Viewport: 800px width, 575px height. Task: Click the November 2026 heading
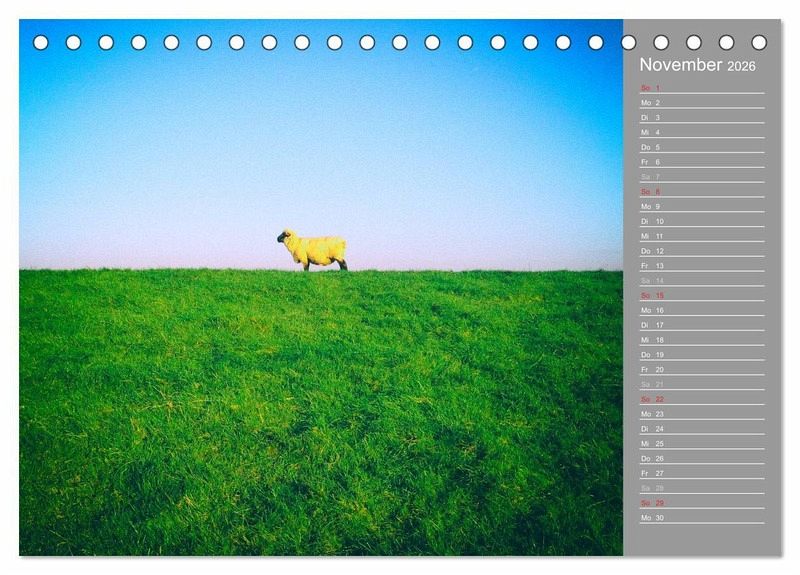pyautogui.click(x=697, y=65)
